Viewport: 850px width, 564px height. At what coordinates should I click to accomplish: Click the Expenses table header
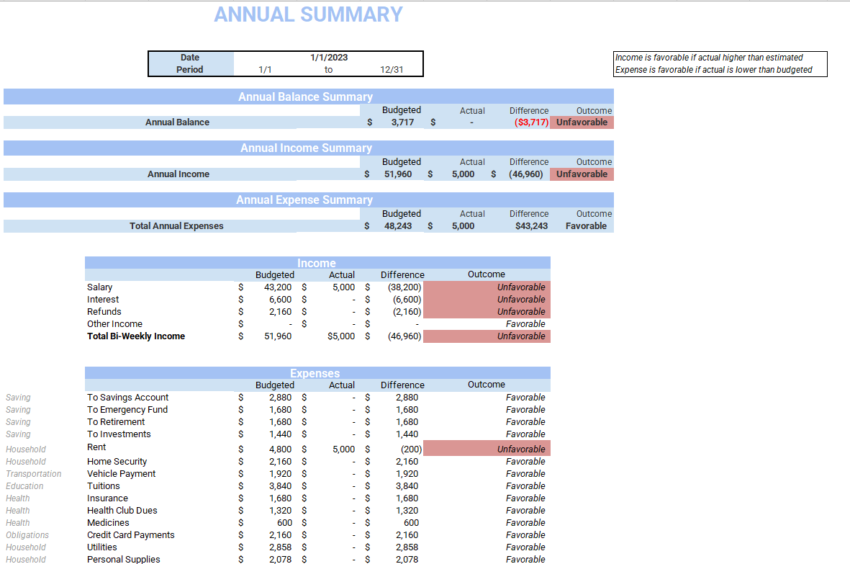pos(315,373)
